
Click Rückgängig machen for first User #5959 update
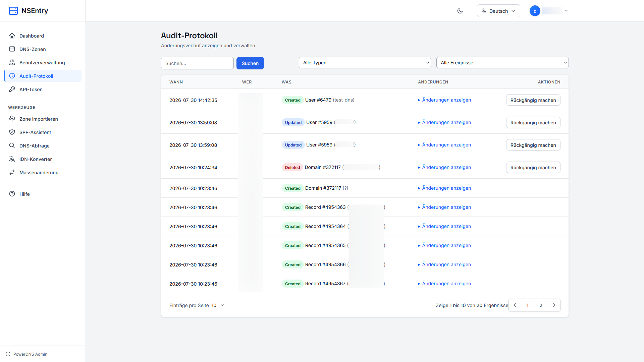click(x=533, y=122)
